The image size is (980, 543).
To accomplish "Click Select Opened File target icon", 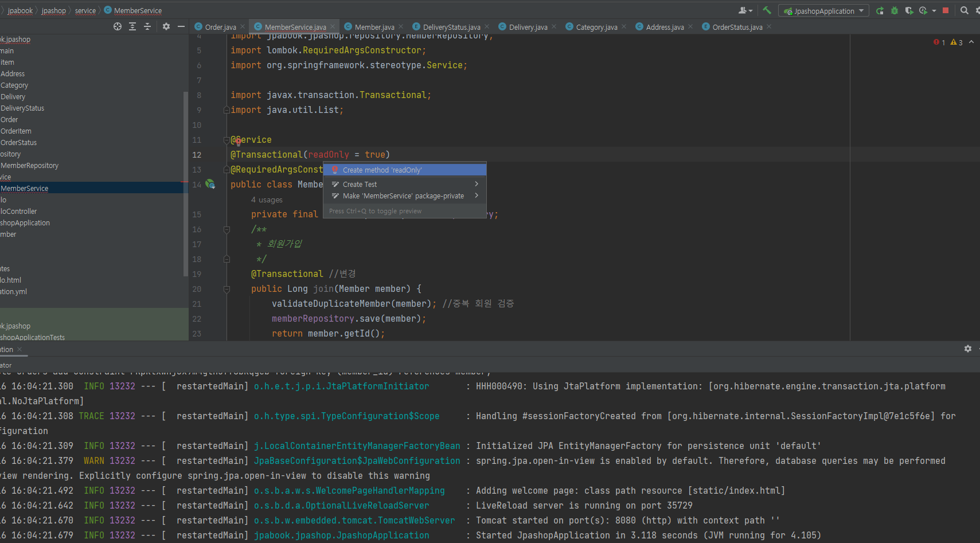I will (118, 26).
